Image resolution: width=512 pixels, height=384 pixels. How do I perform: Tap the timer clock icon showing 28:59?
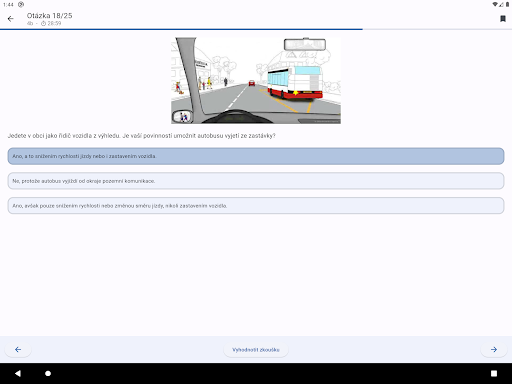tap(43, 23)
